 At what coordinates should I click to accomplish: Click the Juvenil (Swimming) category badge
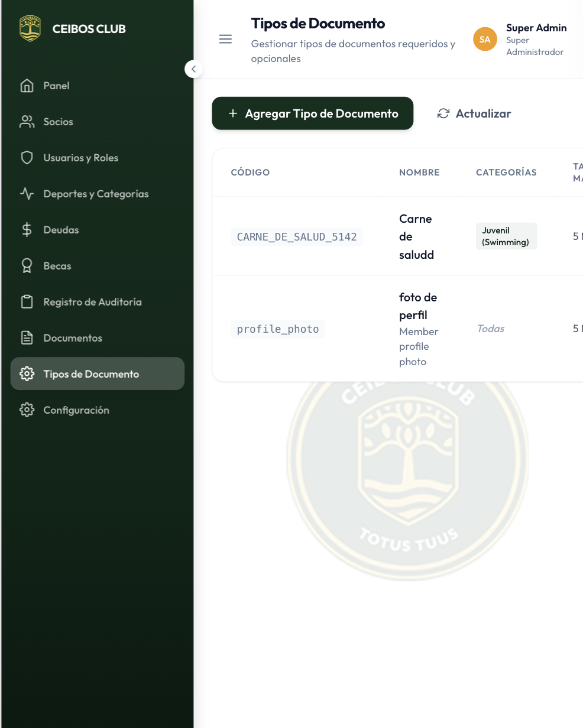click(x=506, y=236)
